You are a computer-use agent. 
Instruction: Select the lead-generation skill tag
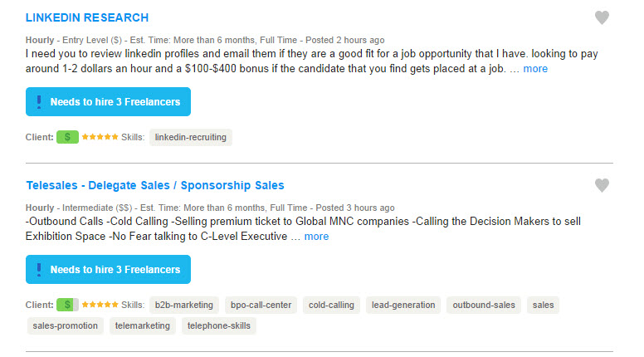pyautogui.click(x=403, y=305)
